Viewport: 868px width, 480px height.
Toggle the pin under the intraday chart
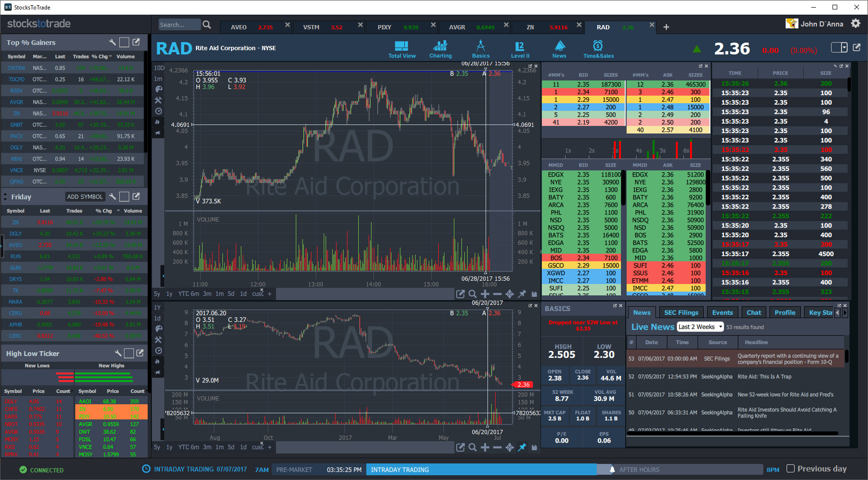[x=522, y=294]
